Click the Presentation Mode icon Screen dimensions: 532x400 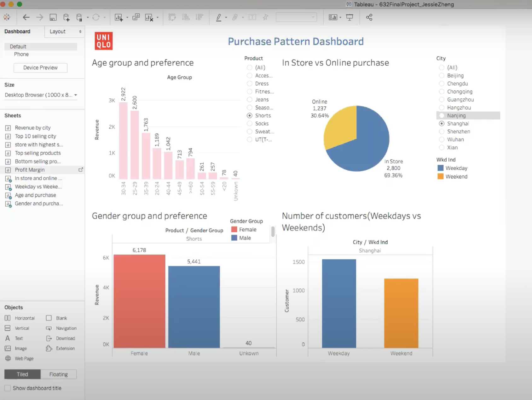pyautogui.click(x=350, y=17)
